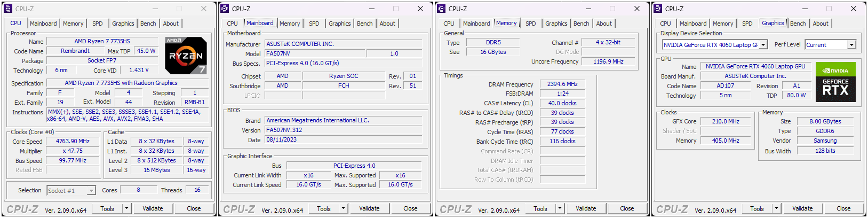Expand the Tools arrow in the CPU-tab window
Screen dimensions: 868x218
(x=127, y=208)
